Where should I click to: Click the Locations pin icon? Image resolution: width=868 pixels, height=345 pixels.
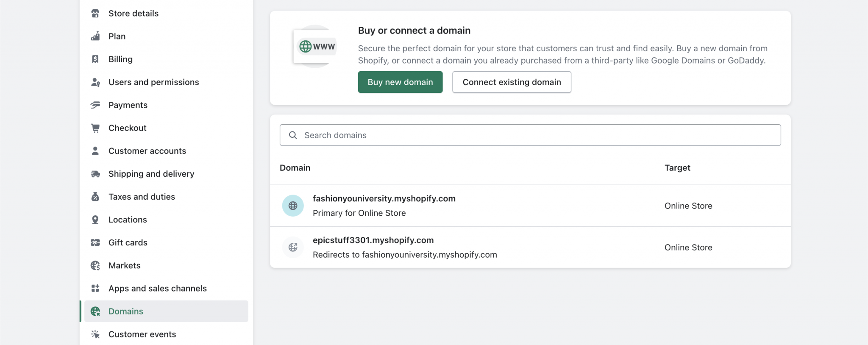click(95, 220)
